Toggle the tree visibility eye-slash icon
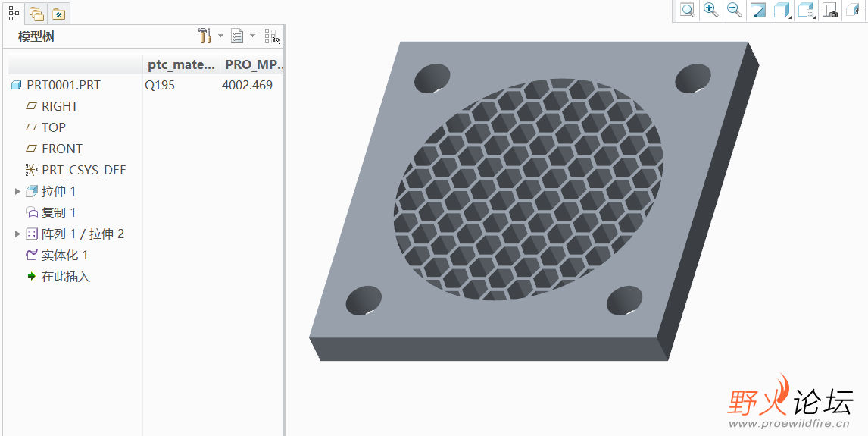This screenshot has width=868, height=436. (x=273, y=36)
